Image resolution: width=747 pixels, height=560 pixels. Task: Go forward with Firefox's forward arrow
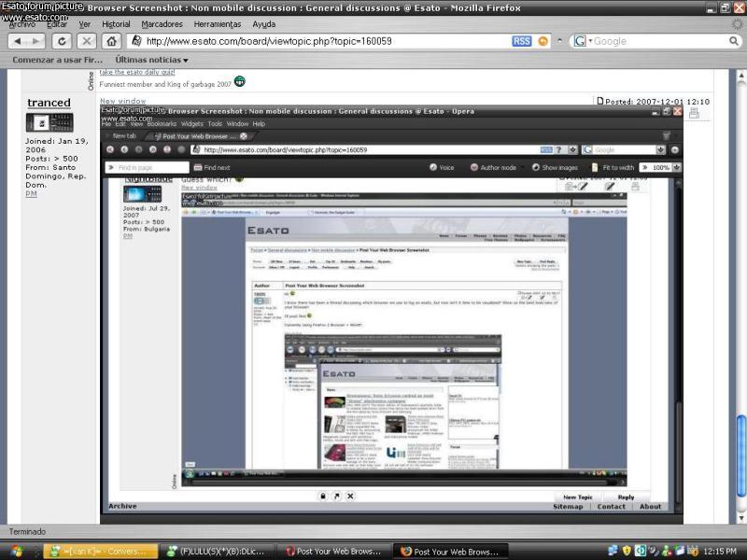pos(35,41)
